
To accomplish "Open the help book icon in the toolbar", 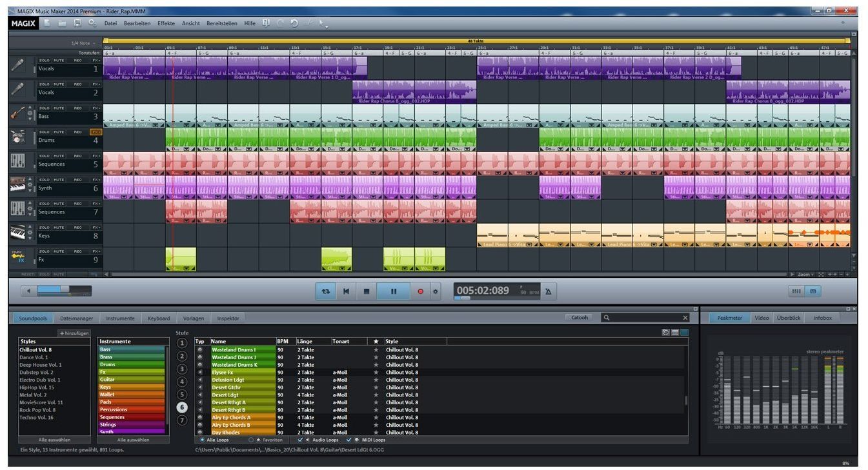I will pyautogui.click(x=266, y=23).
